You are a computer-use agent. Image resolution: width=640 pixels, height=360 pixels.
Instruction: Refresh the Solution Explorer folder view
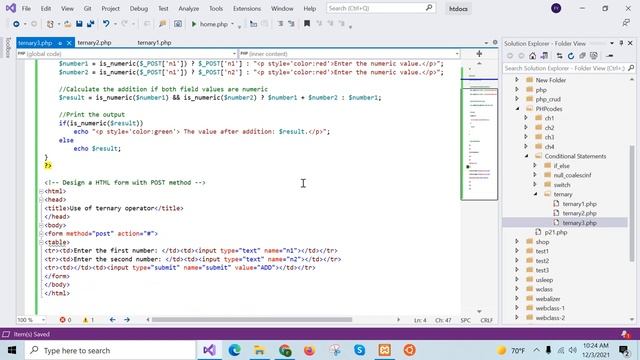571,56
